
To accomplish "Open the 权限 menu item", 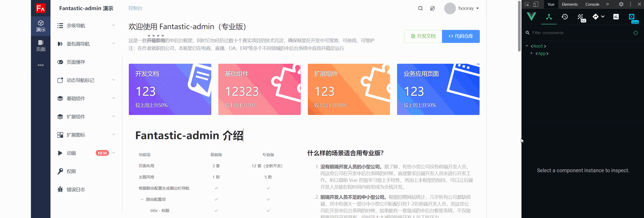I will [86, 171].
